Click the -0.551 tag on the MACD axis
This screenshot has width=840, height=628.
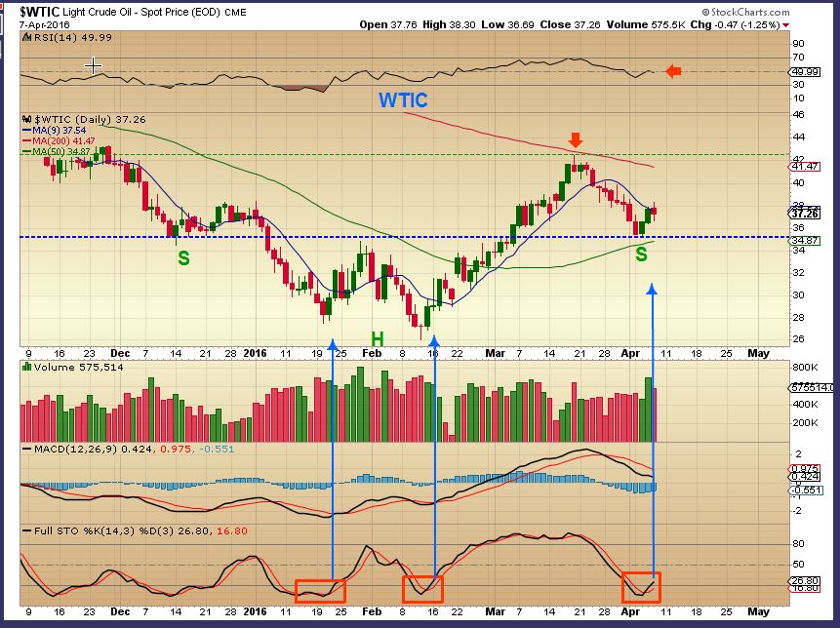pos(807,490)
